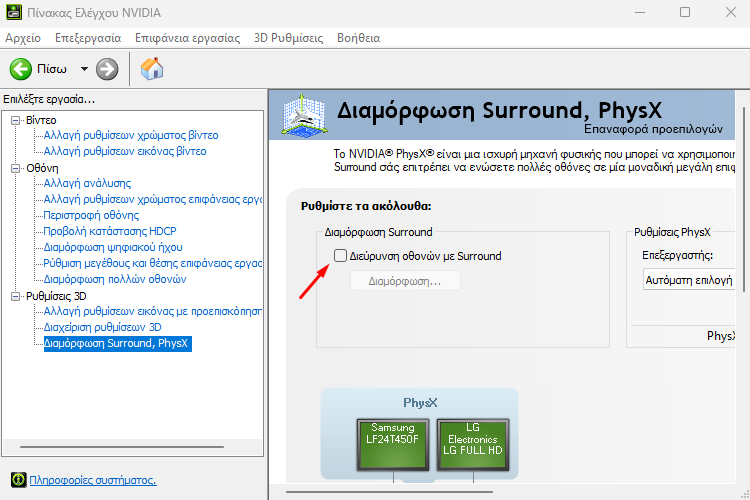Minimize the NVIDIA Control Panel window

[640, 12]
